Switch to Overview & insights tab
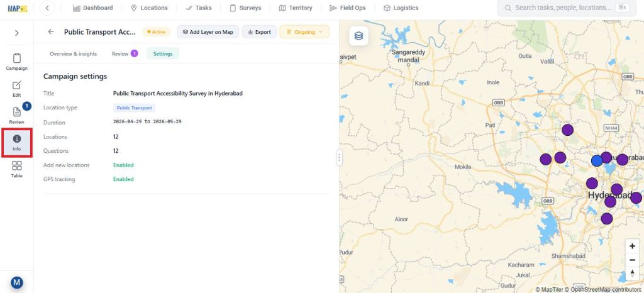Screen dimensions: 644x293 (x=74, y=53)
